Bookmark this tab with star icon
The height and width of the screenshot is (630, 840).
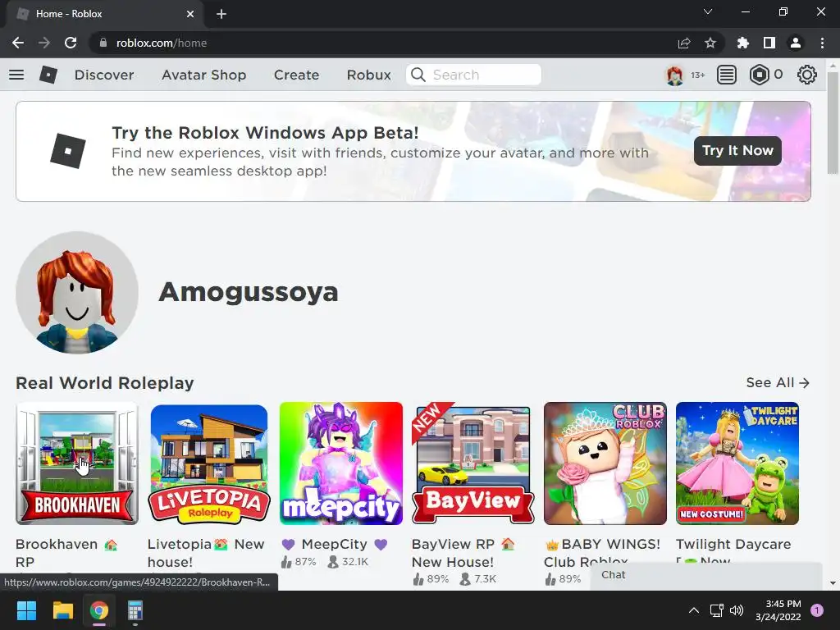coord(710,43)
